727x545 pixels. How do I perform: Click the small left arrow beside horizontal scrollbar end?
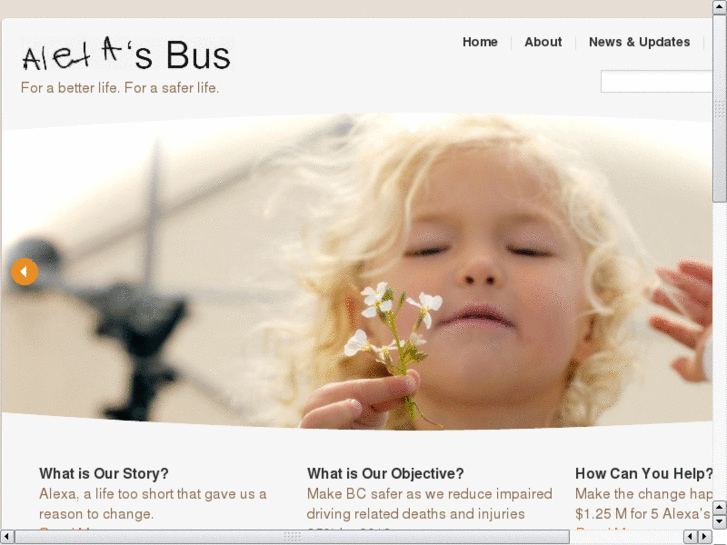pyautogui.click(x=690, y=537)
